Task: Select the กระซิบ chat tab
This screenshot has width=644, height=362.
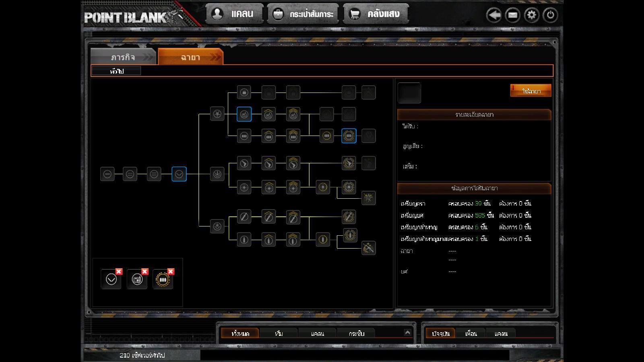Action: pyautogui.click(x=356, y=333)
